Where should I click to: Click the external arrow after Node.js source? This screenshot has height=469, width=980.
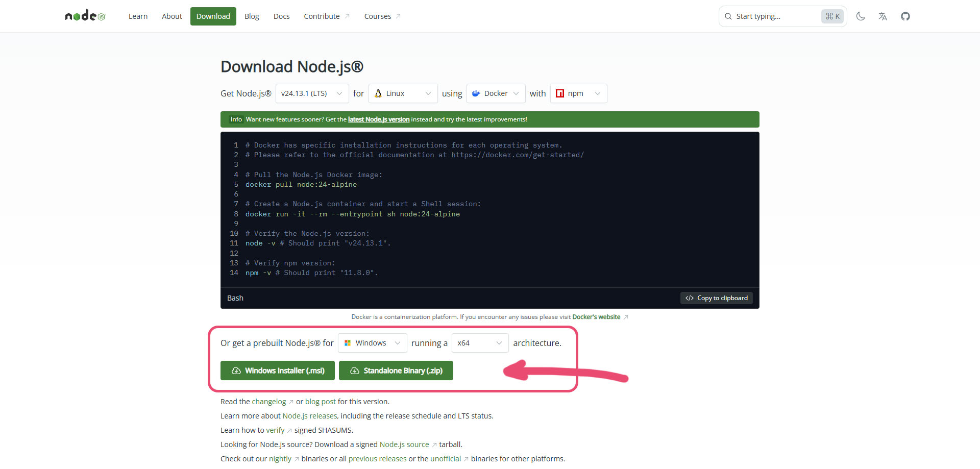pos(434,445)
